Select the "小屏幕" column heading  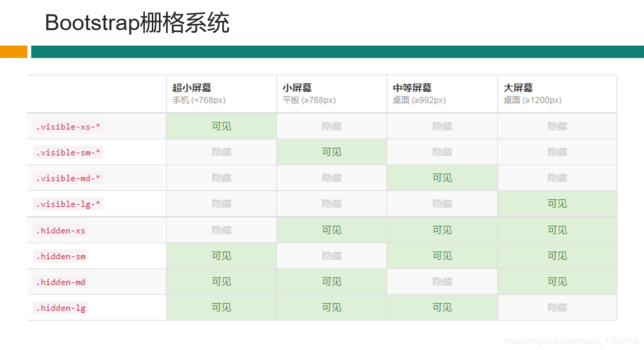pos(297,88)
